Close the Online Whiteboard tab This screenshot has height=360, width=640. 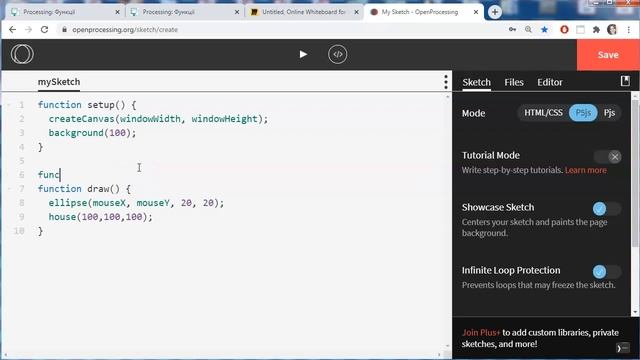pos(356,12)
